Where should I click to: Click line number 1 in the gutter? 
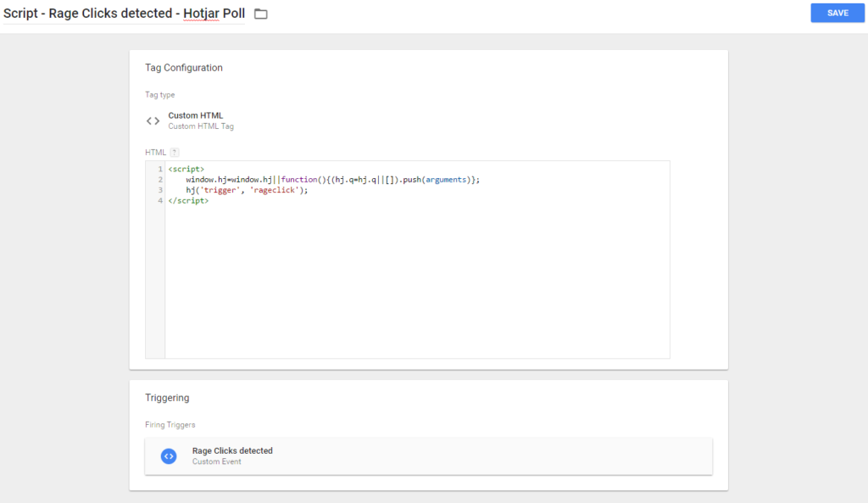pyautogui.click(x=159, y=170)
